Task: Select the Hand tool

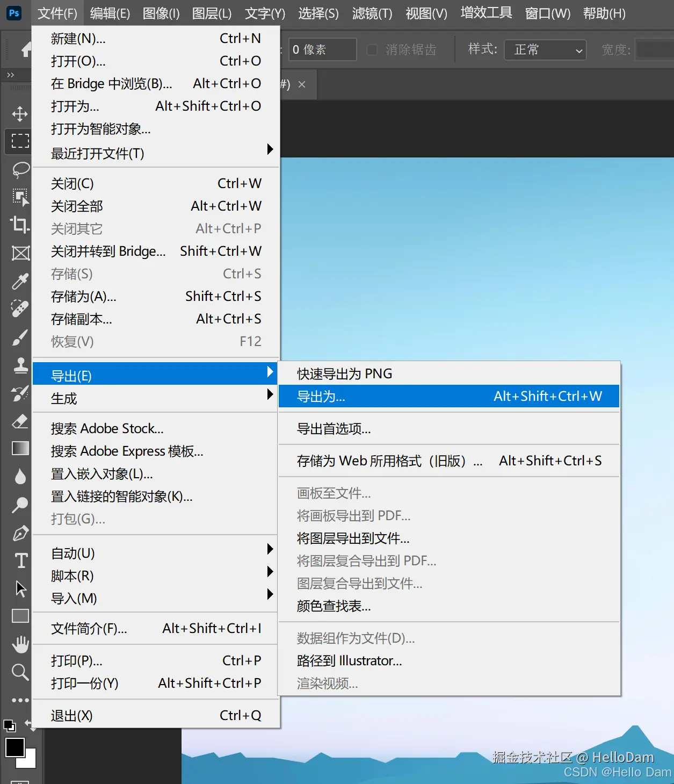Action: (20, 644)
